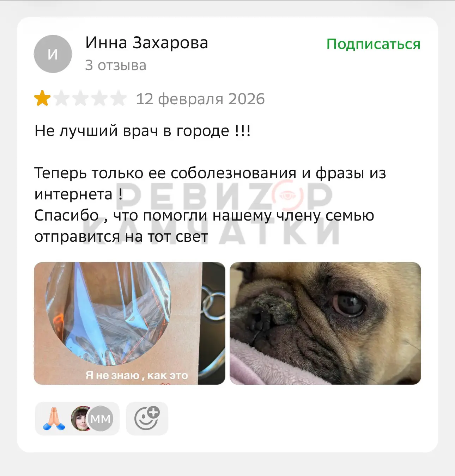Click the review text about соболезнования
Viewport: 455px width, 476px height.
pos(210,184)
